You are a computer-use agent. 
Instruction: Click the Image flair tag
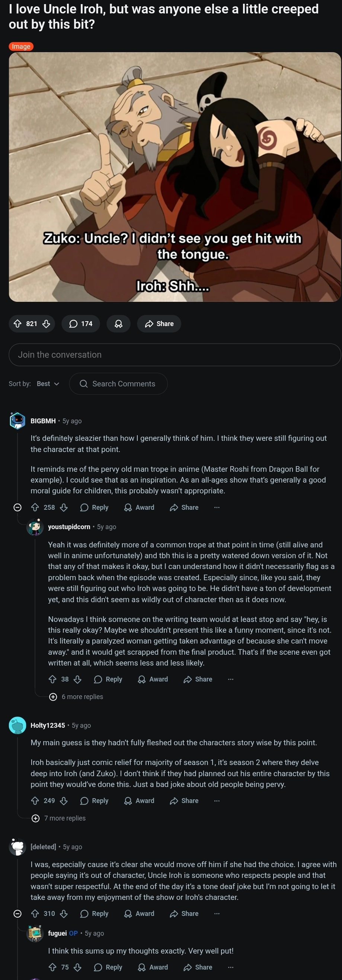(21, 47)
